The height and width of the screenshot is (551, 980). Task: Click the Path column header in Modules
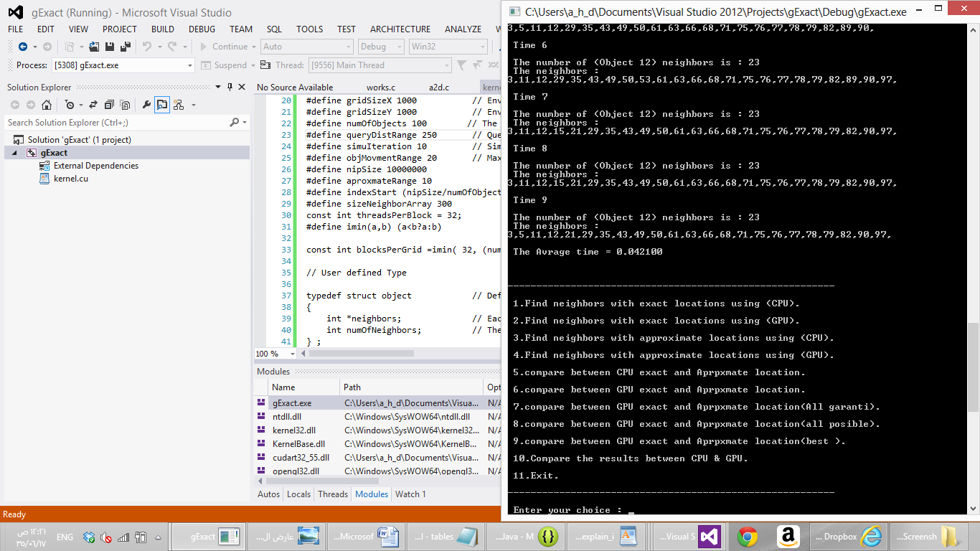tap(411, 387)
